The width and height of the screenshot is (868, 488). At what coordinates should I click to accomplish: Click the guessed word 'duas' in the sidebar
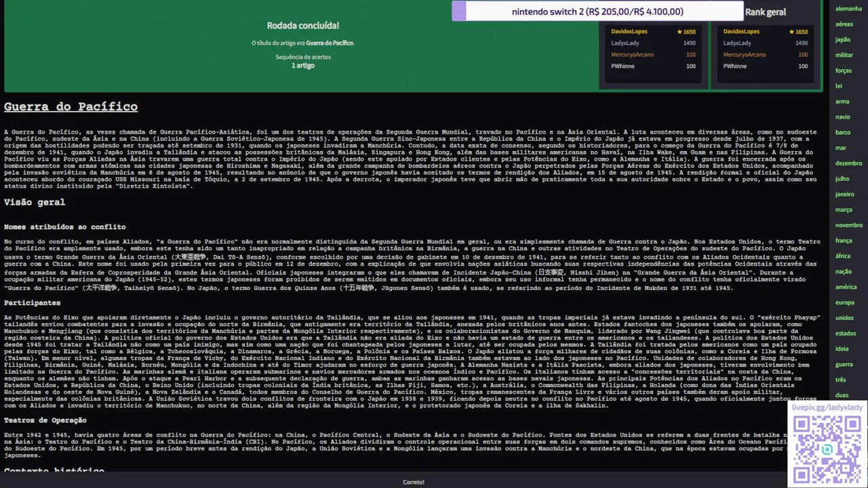842,395
